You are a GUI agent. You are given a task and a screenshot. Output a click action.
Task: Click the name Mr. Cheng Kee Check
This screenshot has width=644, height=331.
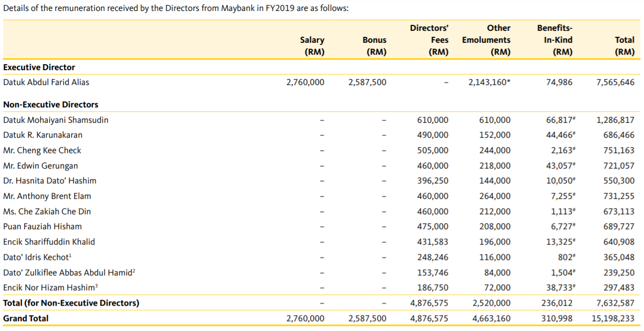(42, 150)
